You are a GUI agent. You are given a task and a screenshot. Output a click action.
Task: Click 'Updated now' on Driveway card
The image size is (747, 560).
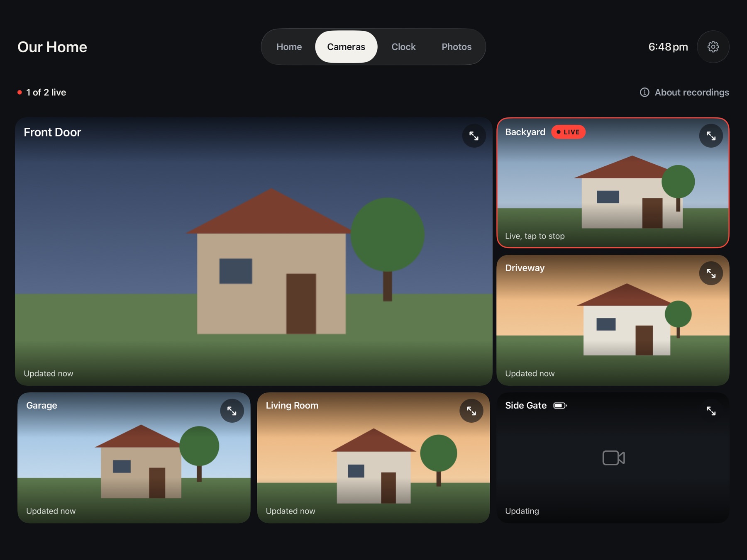530,373
